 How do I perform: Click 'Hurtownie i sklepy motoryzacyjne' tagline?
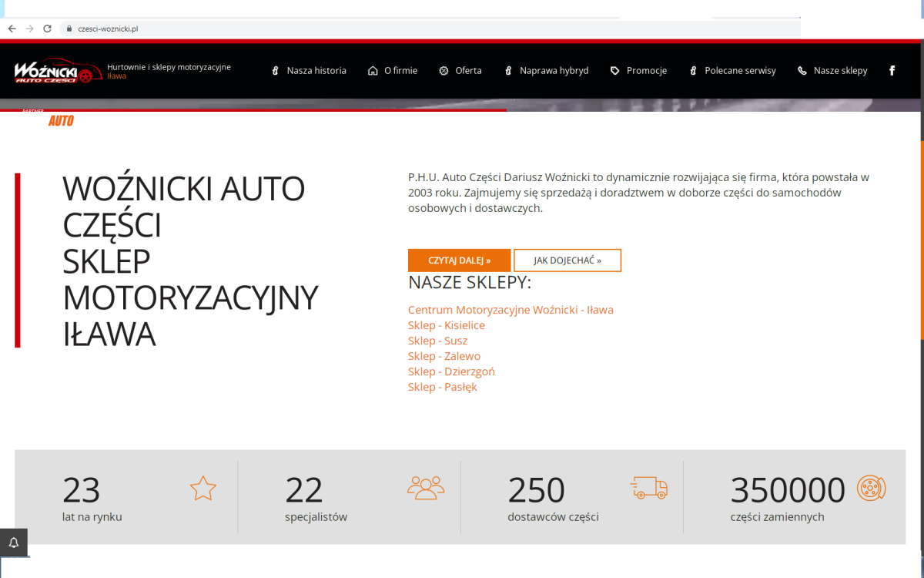(169, 67)
